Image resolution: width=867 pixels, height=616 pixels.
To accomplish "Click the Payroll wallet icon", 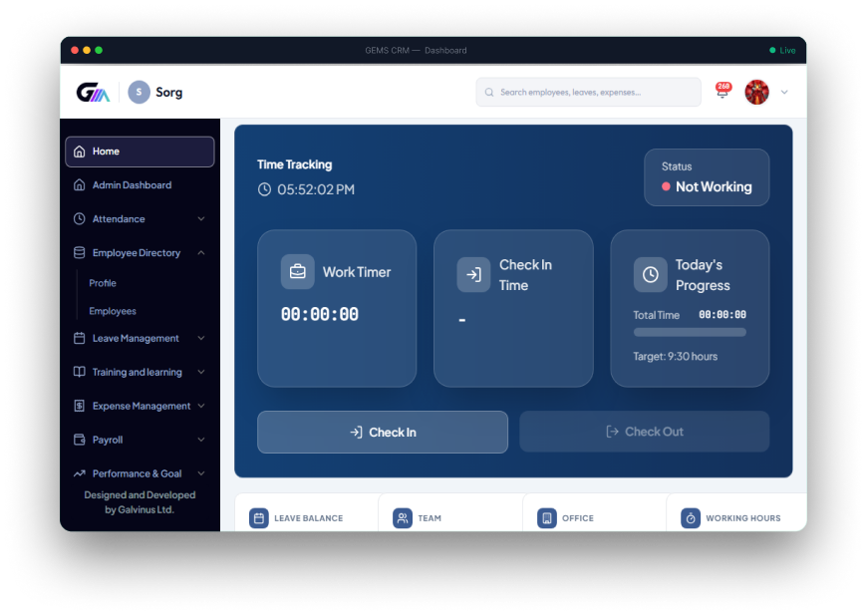I will (x=80, y=440).
